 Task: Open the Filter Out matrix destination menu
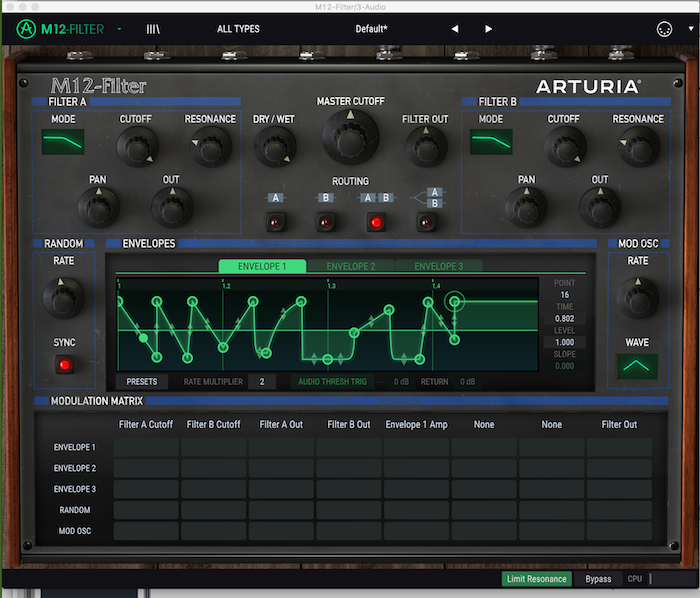[619, 424]
